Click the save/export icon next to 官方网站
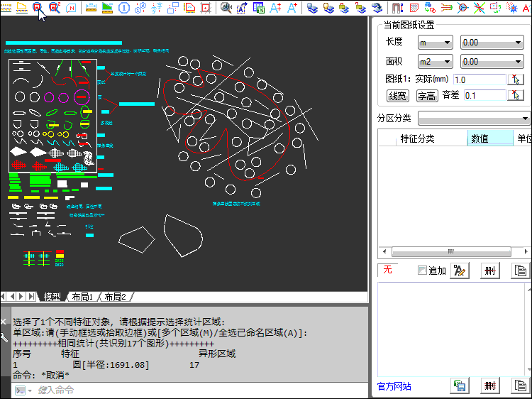532x399 pixels. (460, 386)
